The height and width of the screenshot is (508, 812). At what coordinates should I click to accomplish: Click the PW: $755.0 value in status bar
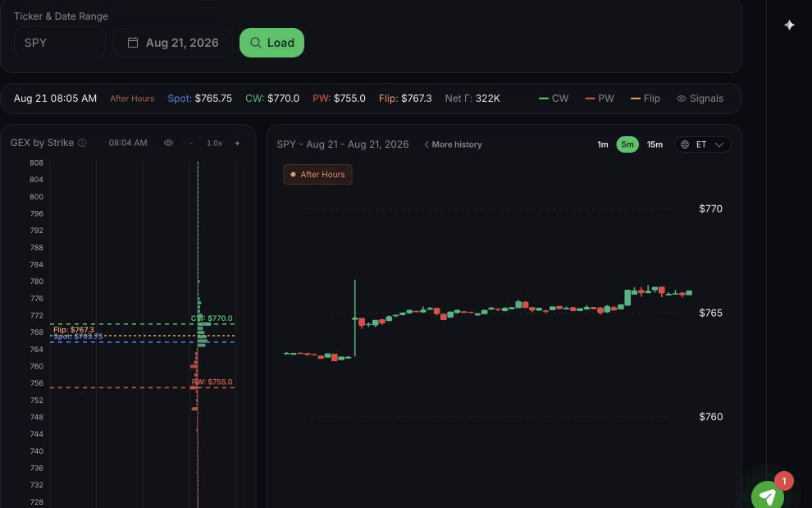340,98
